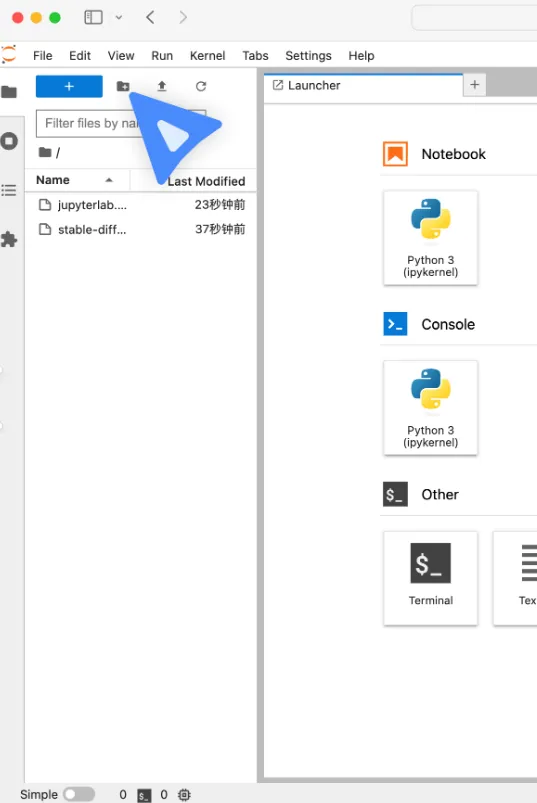537x803 pixels.
Task: Go forward with browser forward arrow
Action: tap(183, 17)
